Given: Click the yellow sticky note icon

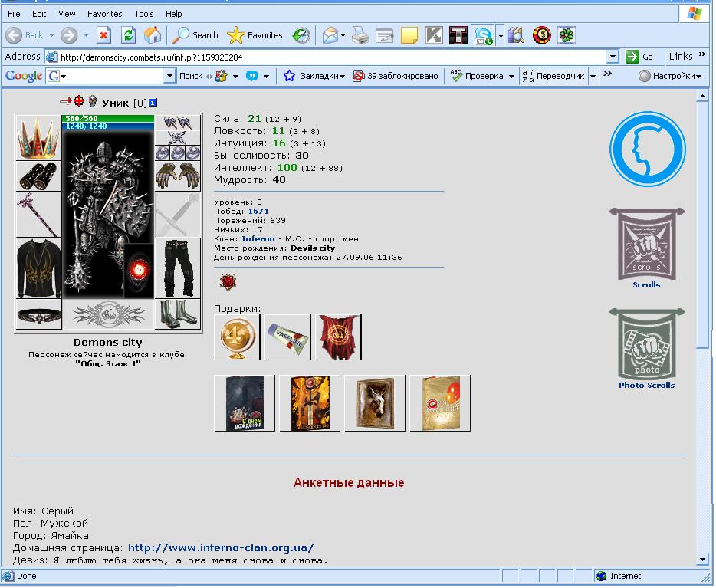Looking at the screenshot, I should point(409,35).
